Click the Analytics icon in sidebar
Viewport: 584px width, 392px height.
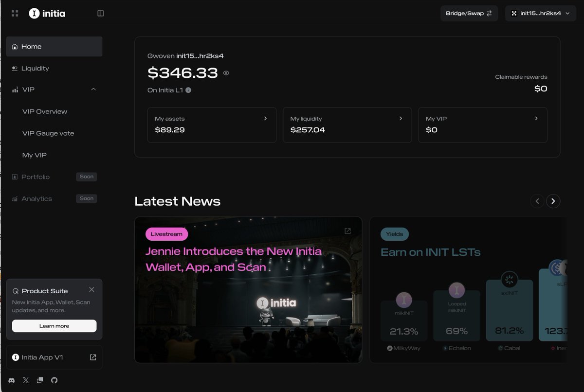[x=15, y=199]
